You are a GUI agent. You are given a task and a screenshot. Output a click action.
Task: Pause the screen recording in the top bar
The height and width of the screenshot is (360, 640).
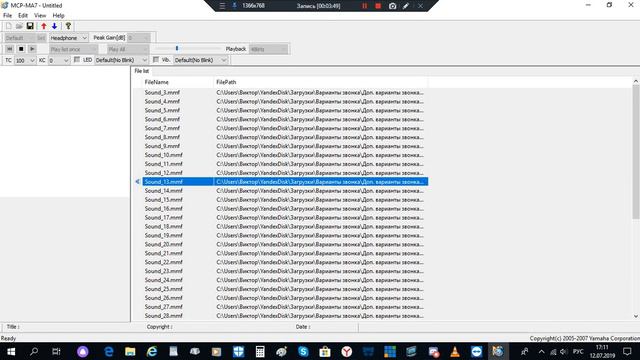[x=364, y=6]
